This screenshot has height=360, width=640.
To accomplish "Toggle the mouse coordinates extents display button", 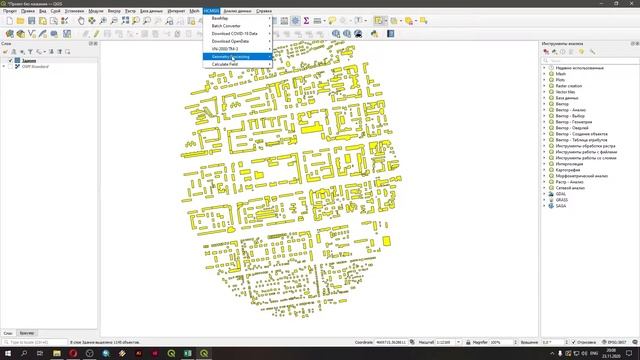I will pyautogui.click(x=412, y=342).
